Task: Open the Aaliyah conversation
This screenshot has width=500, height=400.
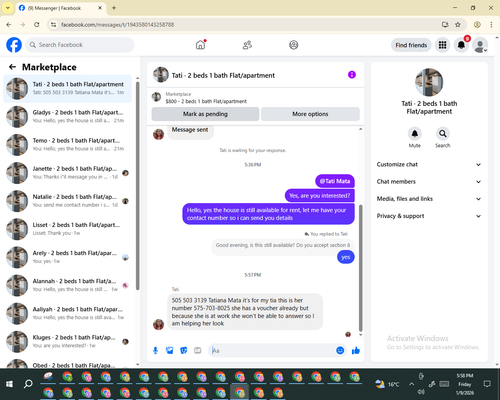Action: (x=67, y=313)
